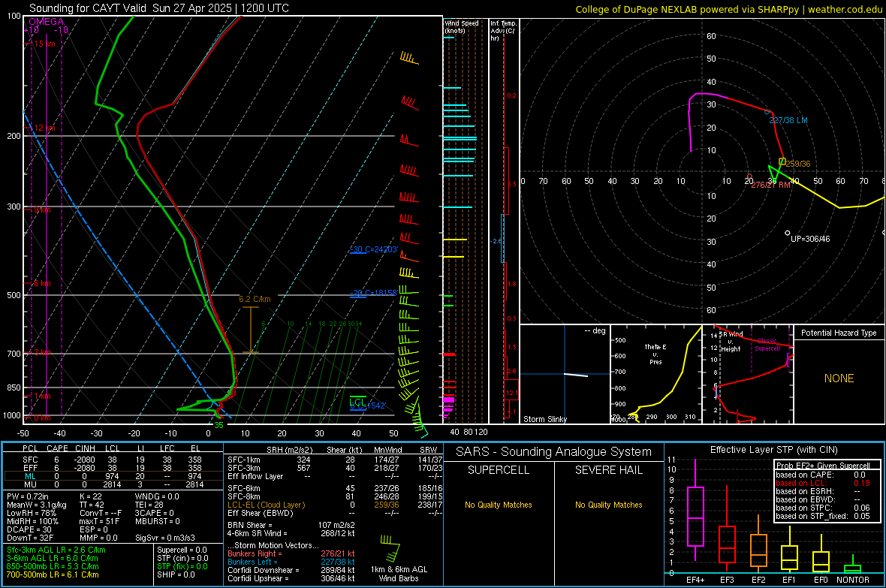
Task: Click the Corfidi Upshear = 306/46 kt line
Action: [x=291, y=578]
